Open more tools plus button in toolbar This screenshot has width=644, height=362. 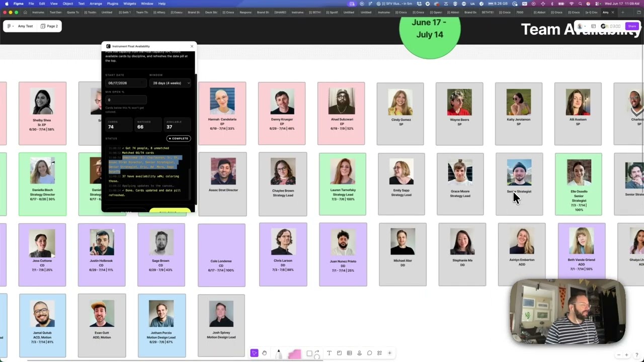[x=389, y=353]
